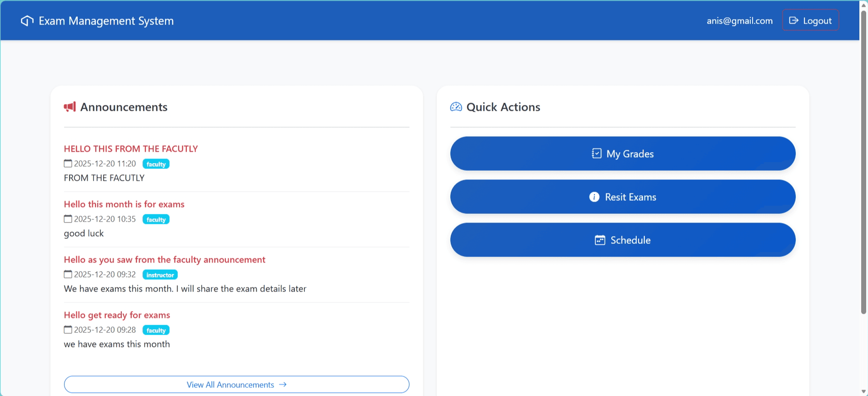Click the instructor badge next to 09:32
The width and height of the screenshot is (868, 396).
160,275
